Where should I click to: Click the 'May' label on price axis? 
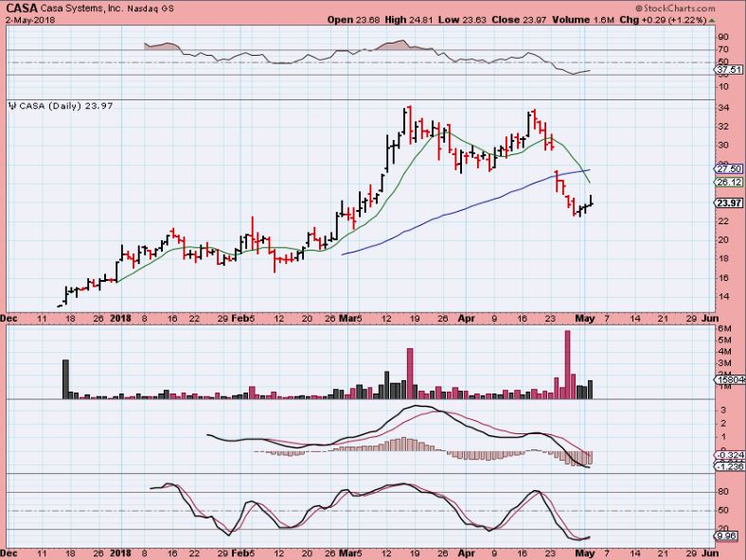pos(585,319)
